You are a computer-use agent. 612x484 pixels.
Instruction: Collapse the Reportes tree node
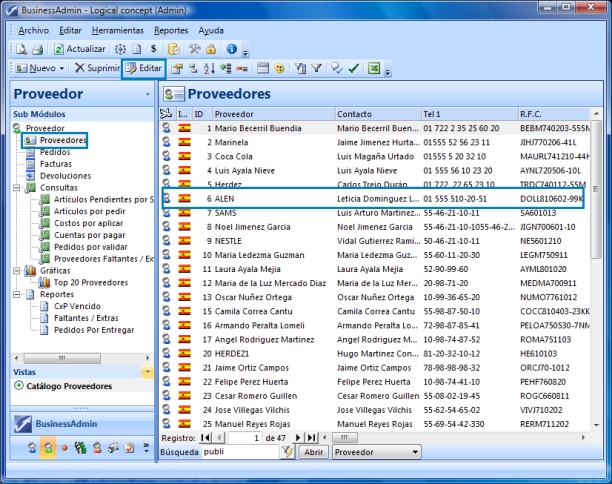[17, 295]
